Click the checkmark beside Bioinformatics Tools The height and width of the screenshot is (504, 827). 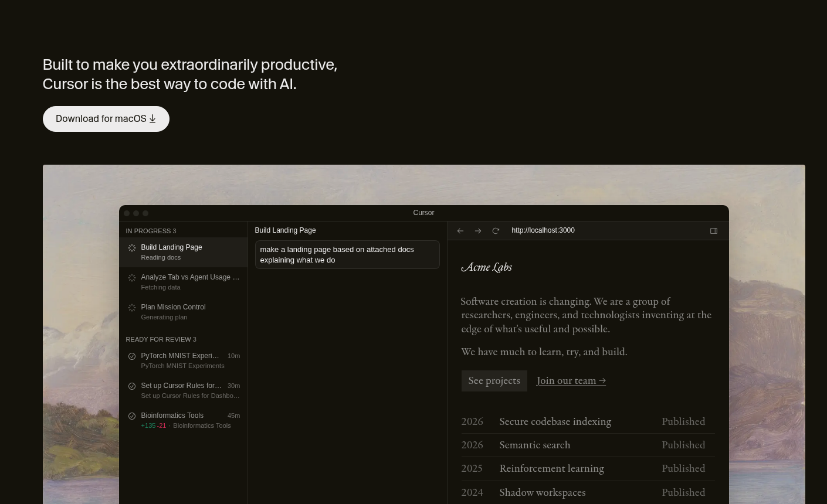point(131,416)
